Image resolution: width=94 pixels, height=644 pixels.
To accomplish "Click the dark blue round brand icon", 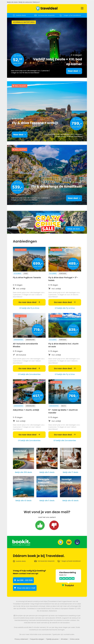I will [77, 542].
